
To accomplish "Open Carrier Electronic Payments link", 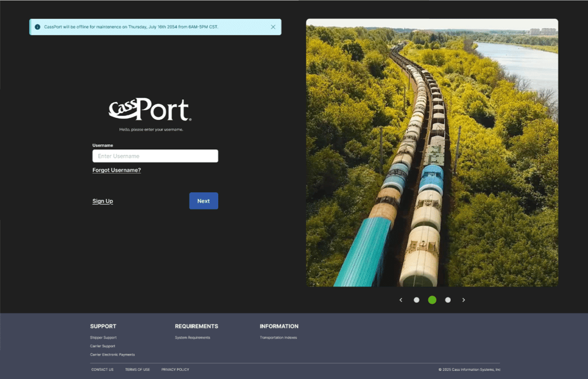I will pyautogui.click(x=112, y=355).
